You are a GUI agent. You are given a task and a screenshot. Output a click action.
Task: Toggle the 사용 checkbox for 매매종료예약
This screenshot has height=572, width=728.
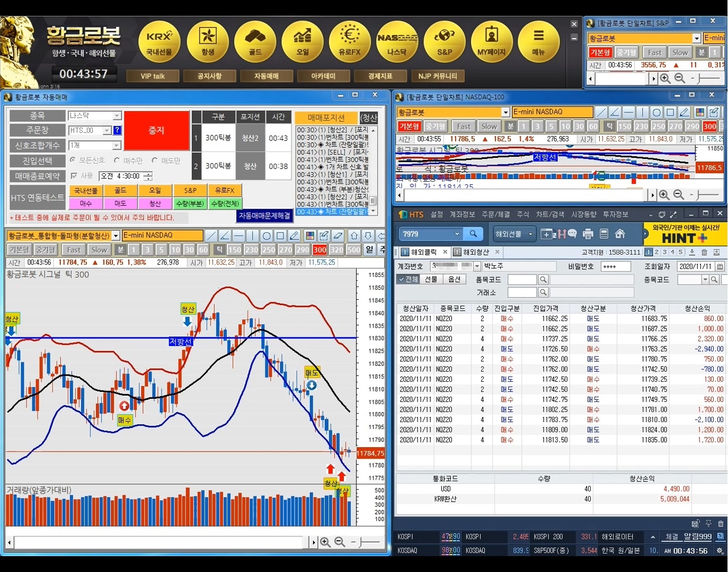click(74, 176)
